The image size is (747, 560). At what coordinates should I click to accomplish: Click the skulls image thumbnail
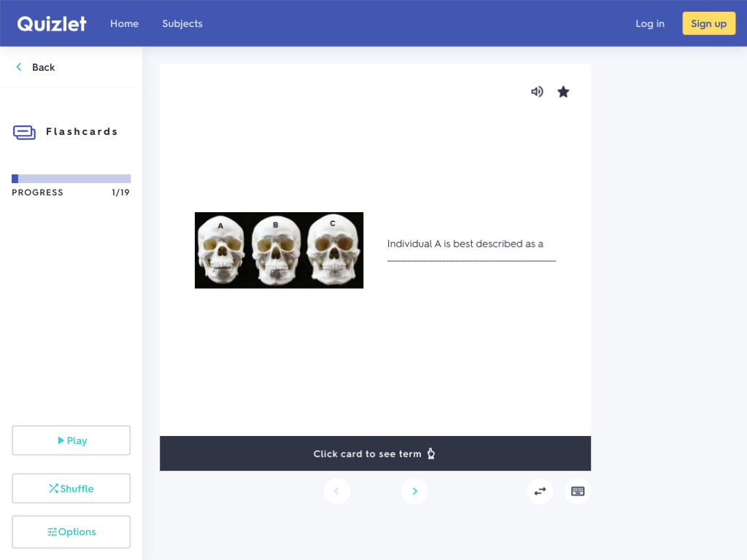click(279, 250)
